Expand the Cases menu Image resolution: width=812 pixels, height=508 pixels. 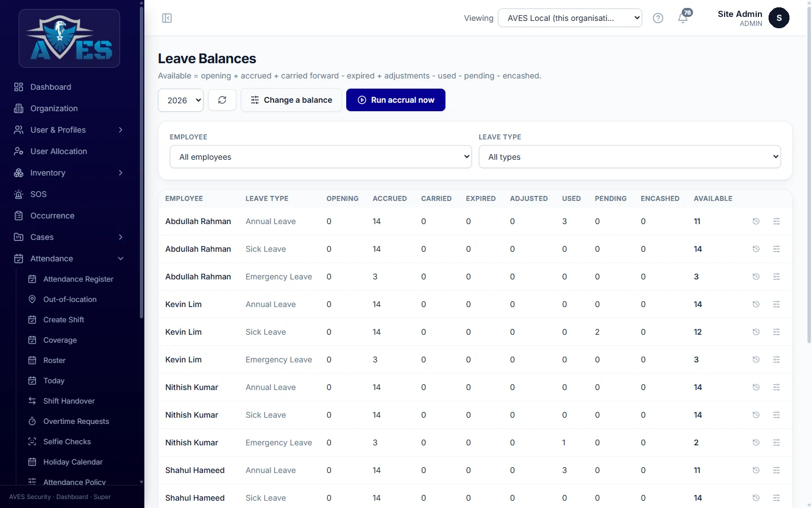[69, 237]
